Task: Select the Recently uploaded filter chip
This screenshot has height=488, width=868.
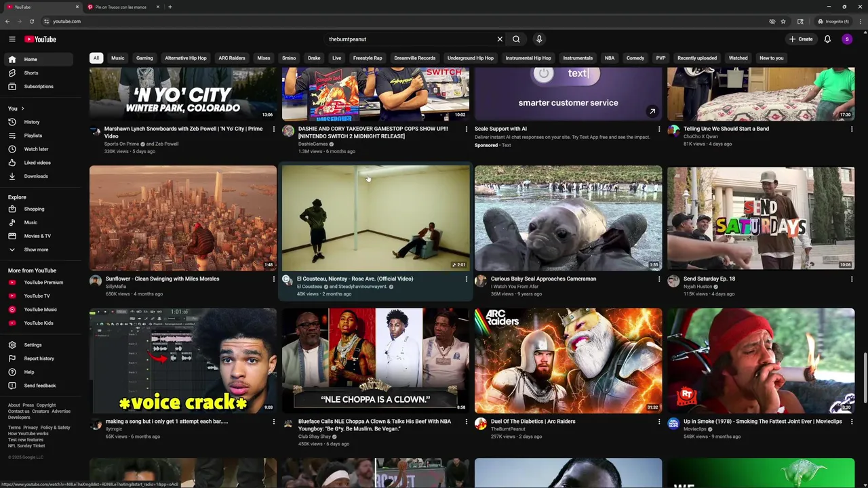Action: tap(697, 58)
